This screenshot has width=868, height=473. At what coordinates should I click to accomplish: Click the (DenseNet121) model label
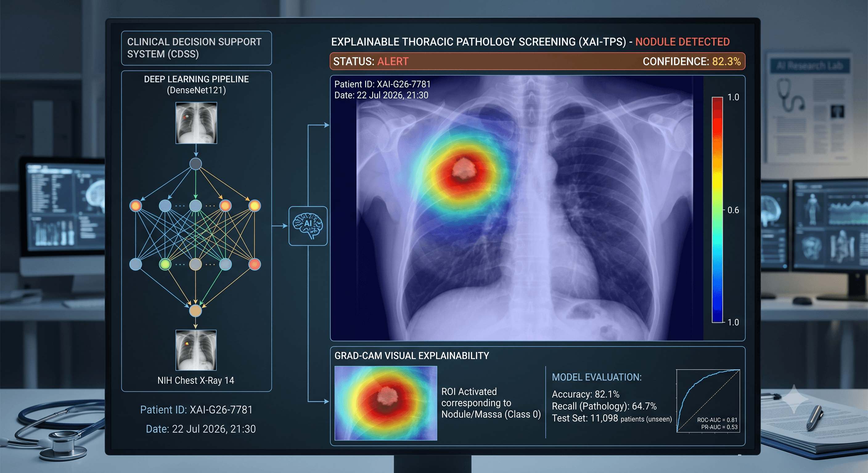coord(196,90)
